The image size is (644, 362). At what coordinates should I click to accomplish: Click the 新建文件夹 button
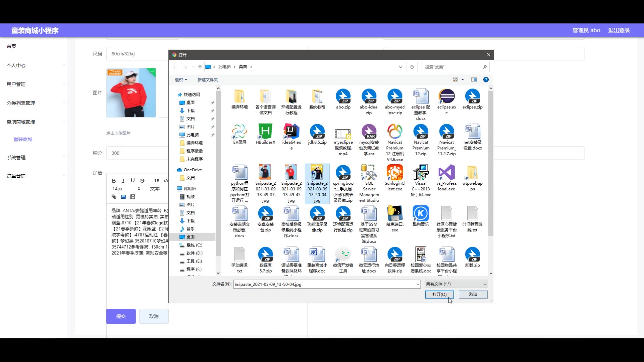coord(207,79)
